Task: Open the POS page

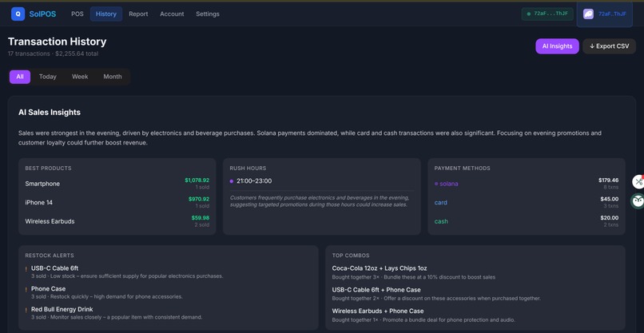Action: 78,14
